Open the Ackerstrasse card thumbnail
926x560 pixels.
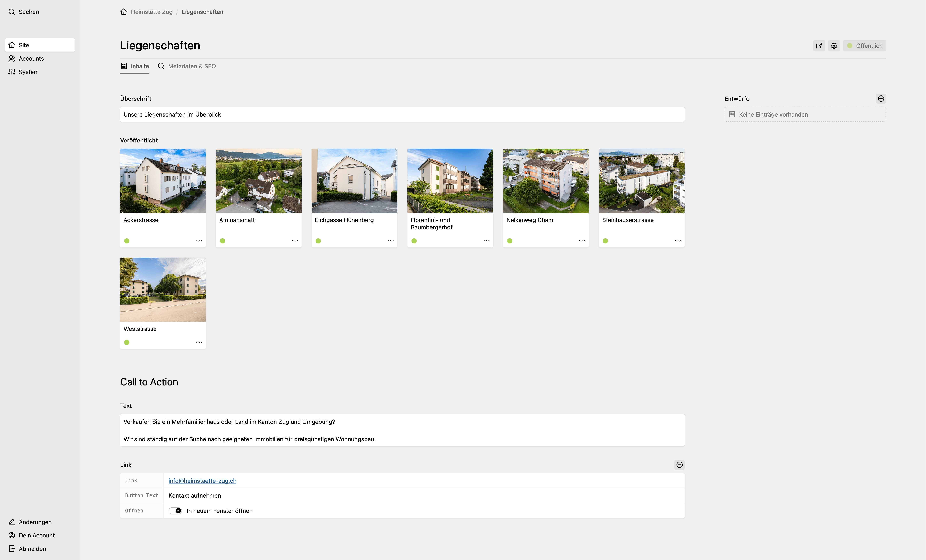pyautogui.click(x=163, y=181)
